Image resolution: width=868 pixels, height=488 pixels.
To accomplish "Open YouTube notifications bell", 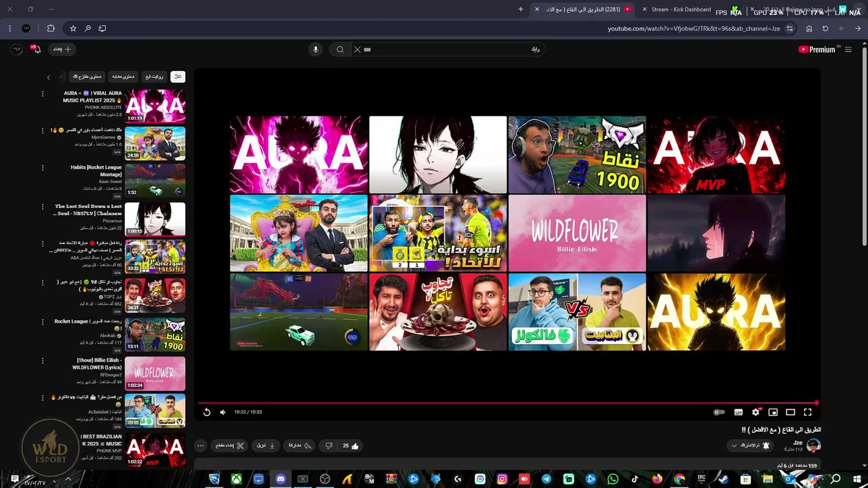I will 36,49.
